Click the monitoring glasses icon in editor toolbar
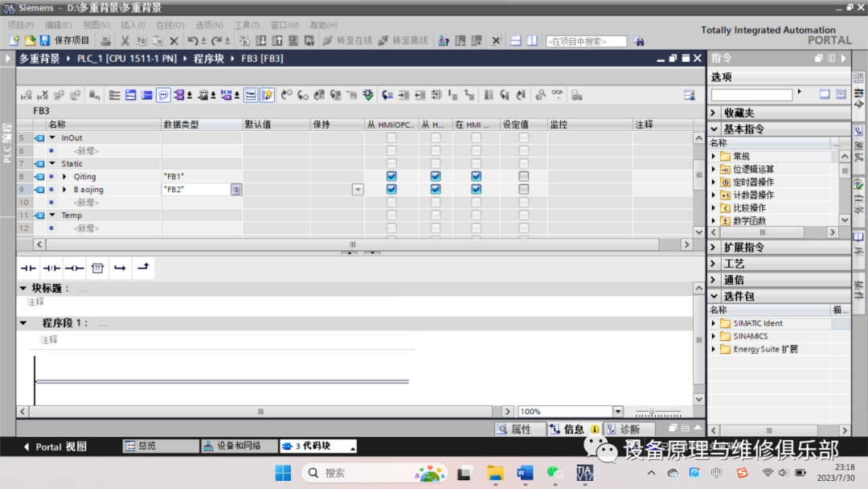Image resolution: width=868 pixels, height=489 pixels. (x=557, y=95)
